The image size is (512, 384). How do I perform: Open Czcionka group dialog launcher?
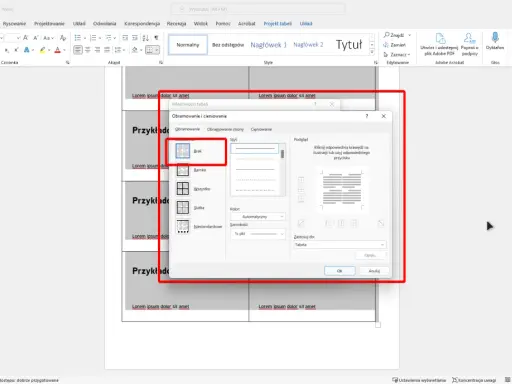[x=68, y=62]
